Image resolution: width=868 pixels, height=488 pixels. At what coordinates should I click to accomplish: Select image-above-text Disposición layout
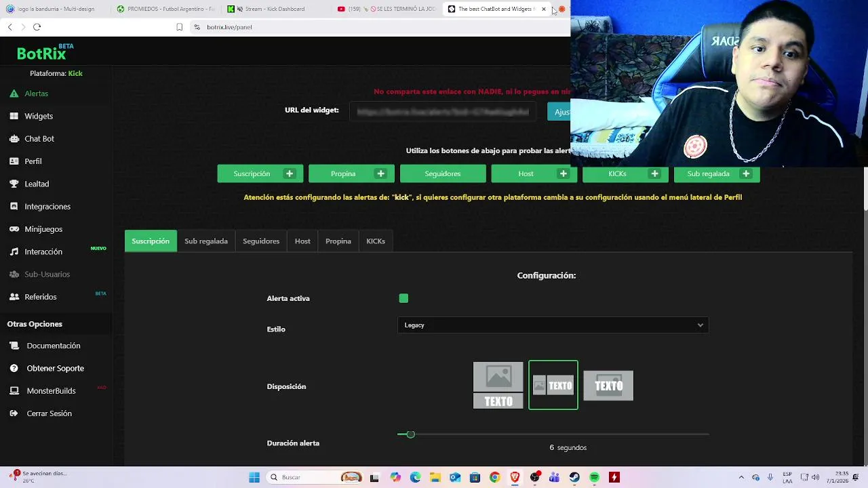tap(498, 385)
